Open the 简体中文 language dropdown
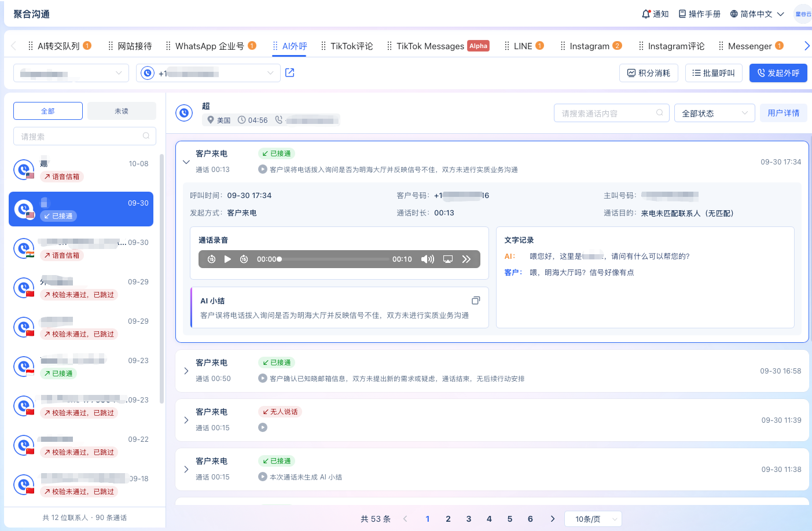Viewport: 812px width, 531px height. pos(757,14)
